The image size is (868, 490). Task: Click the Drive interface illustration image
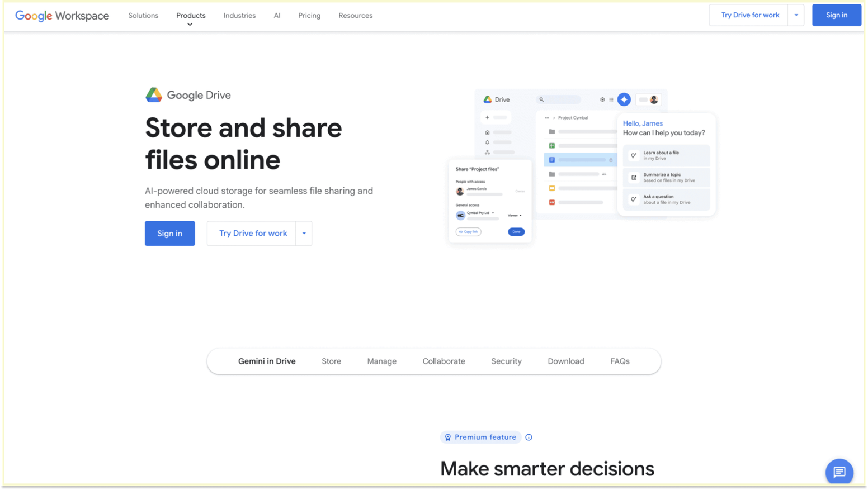coord(582,166)
